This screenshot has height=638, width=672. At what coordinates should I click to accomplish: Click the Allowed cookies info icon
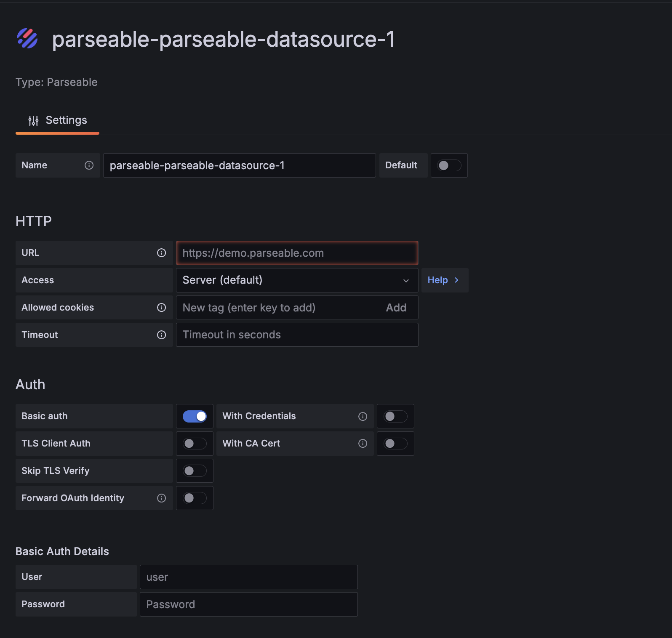tap(161, 308)
